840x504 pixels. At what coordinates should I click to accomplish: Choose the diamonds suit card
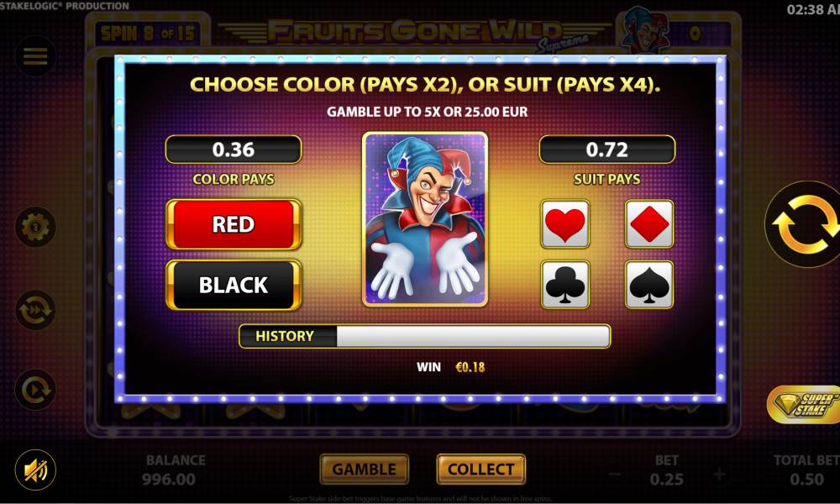tap(649, 224)
